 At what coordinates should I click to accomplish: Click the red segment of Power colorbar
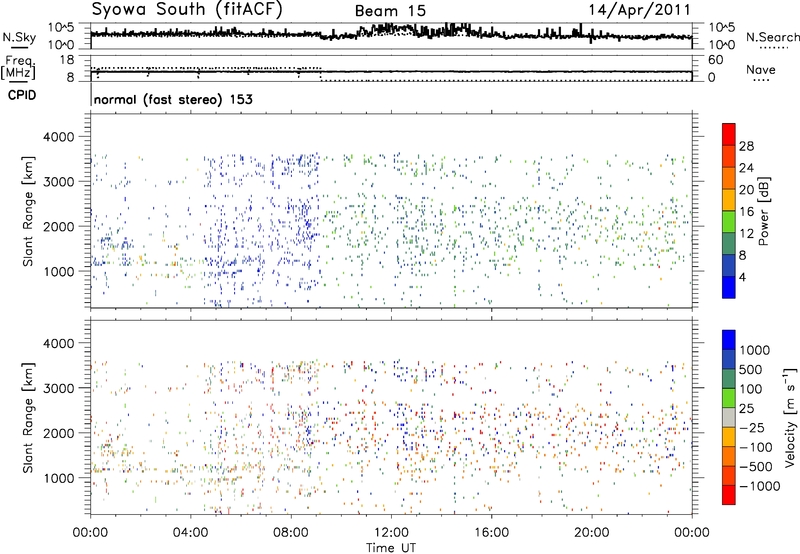click(x=729, y=135)
